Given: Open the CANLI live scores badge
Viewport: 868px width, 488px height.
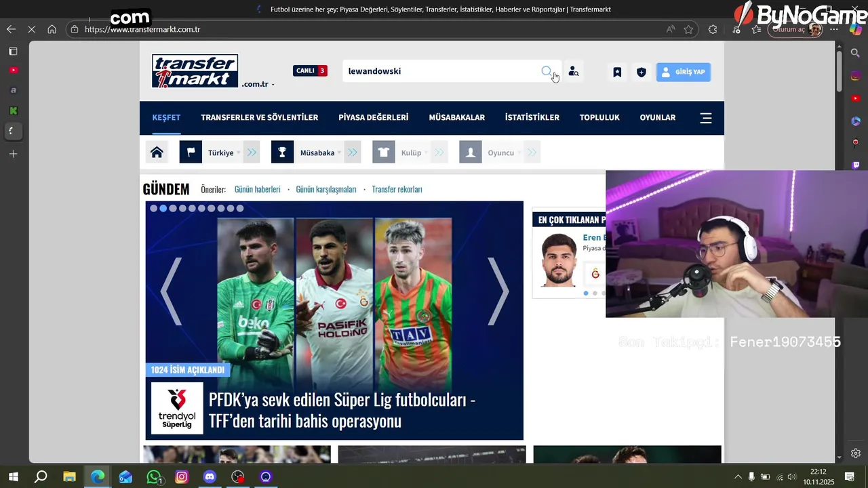Looking at the screenshot, I should pos(310,70).
